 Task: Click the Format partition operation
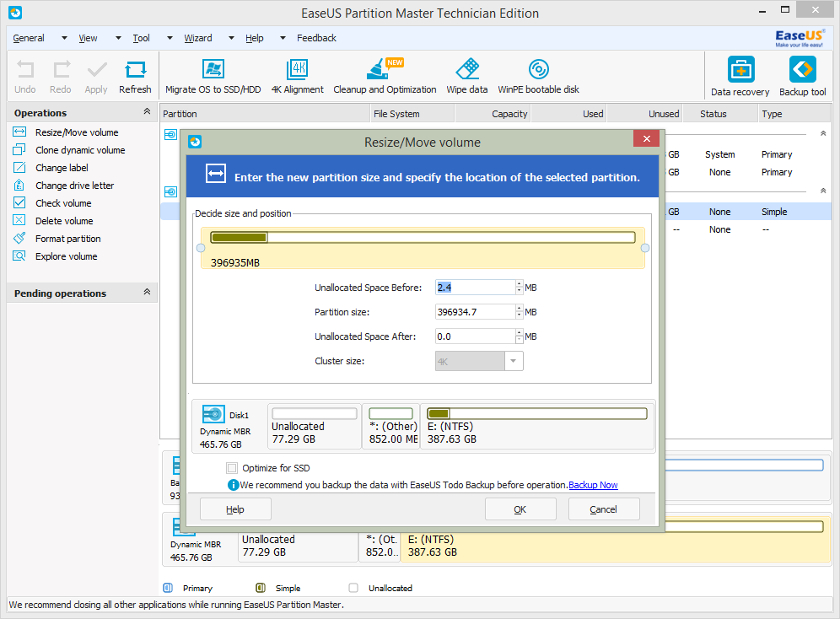click(68, 239)
